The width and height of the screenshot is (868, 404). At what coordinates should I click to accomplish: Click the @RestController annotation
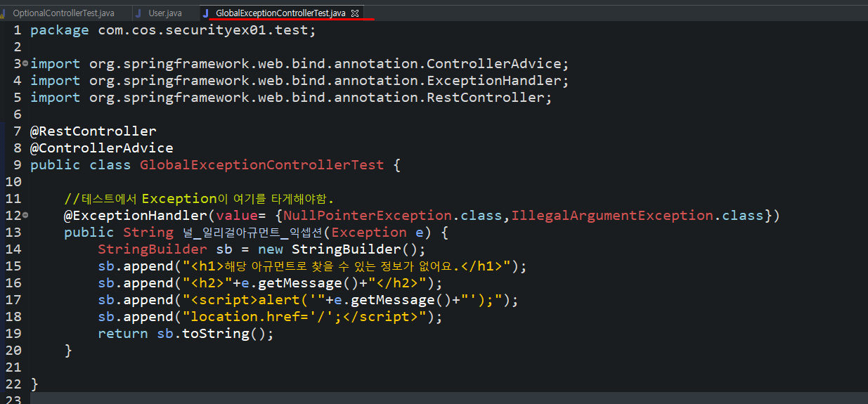(93, 131)
